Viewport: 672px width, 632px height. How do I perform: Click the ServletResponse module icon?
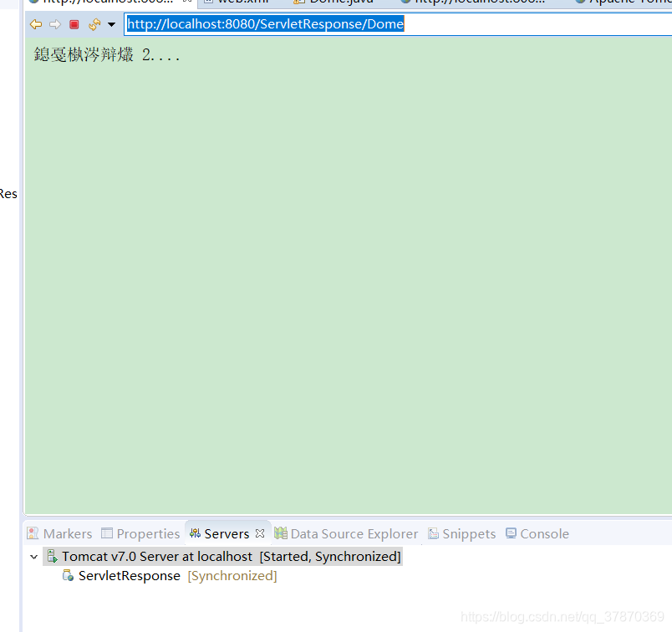tap(68, 575)
